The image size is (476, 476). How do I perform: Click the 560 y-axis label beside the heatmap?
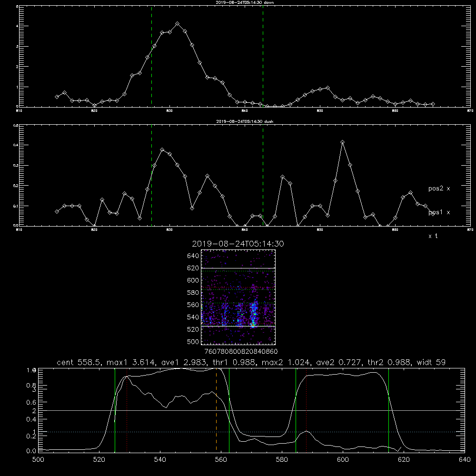(x=193, y=305)
